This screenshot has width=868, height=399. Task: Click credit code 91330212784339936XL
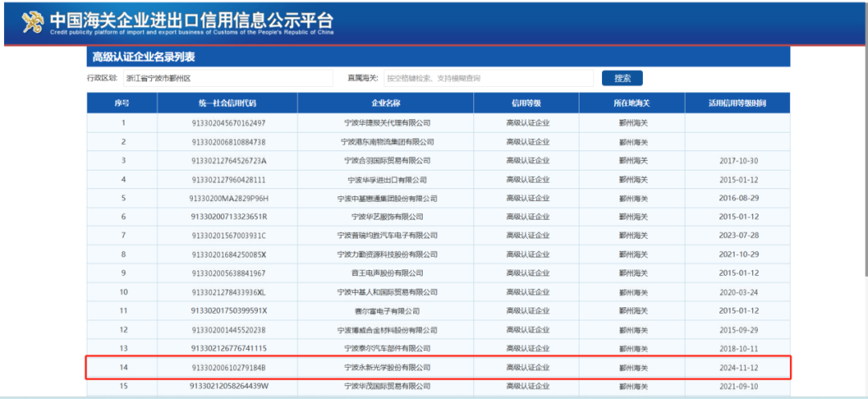pyautogui.click(x=228, y=292)
